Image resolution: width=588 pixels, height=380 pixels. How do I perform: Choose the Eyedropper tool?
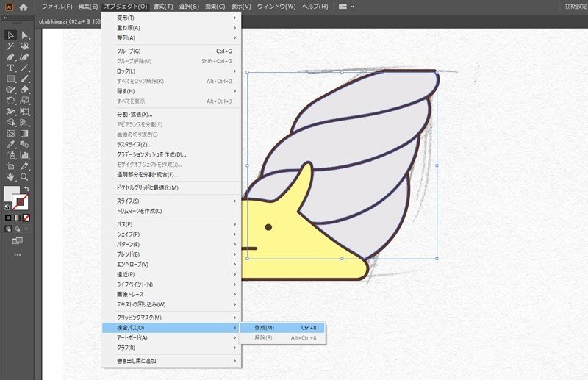pos(10,144)
